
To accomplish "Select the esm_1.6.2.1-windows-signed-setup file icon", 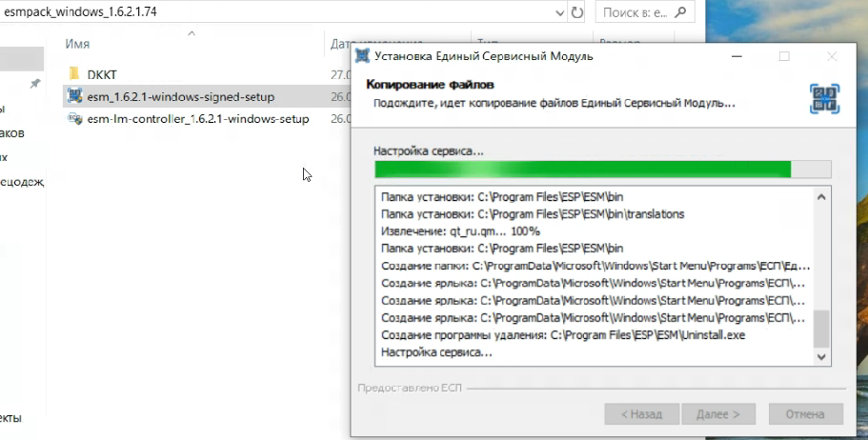I will [x=74, y=96].
